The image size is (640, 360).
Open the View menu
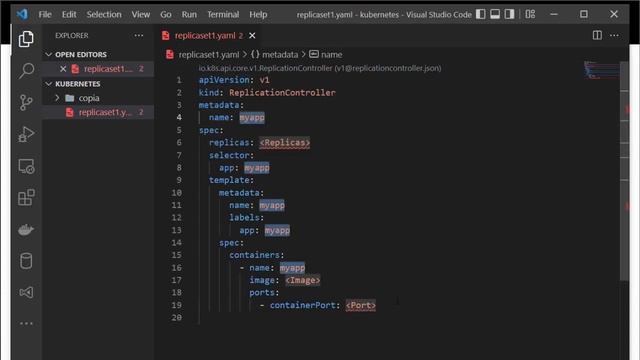pyautogui.click(x=141, y=14)
